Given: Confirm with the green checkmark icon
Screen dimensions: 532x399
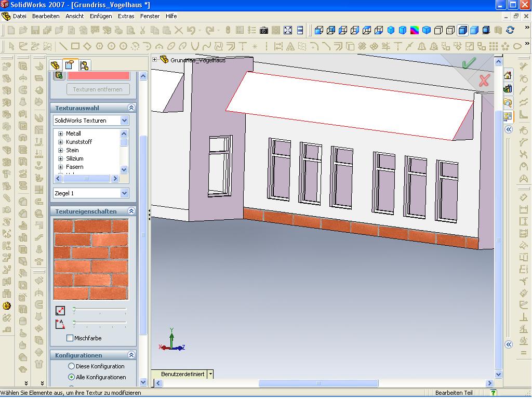Looking at the screenshot, I should 469,63.
